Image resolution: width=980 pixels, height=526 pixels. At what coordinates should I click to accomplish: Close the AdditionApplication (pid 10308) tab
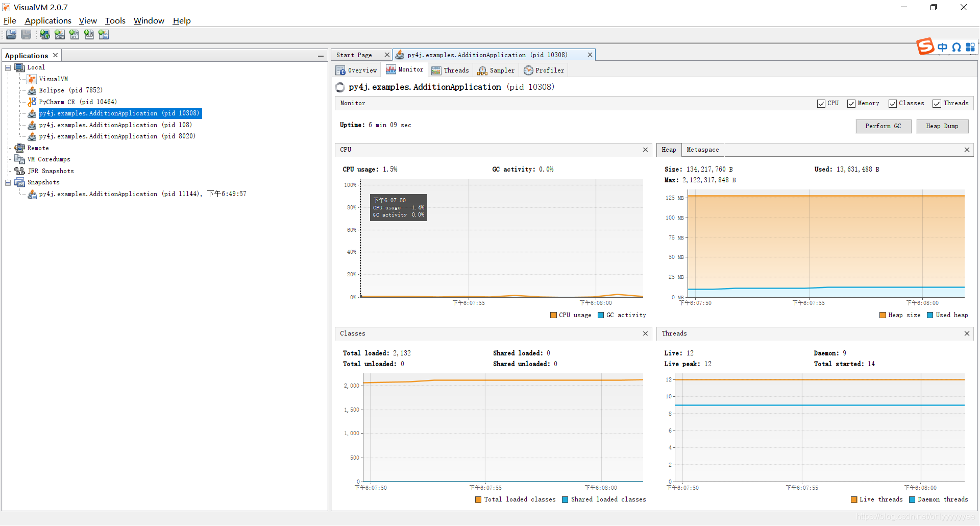point(590,55)
